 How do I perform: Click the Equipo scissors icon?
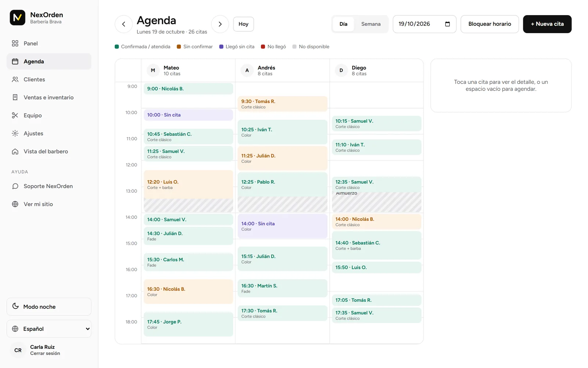coord(15,116)
